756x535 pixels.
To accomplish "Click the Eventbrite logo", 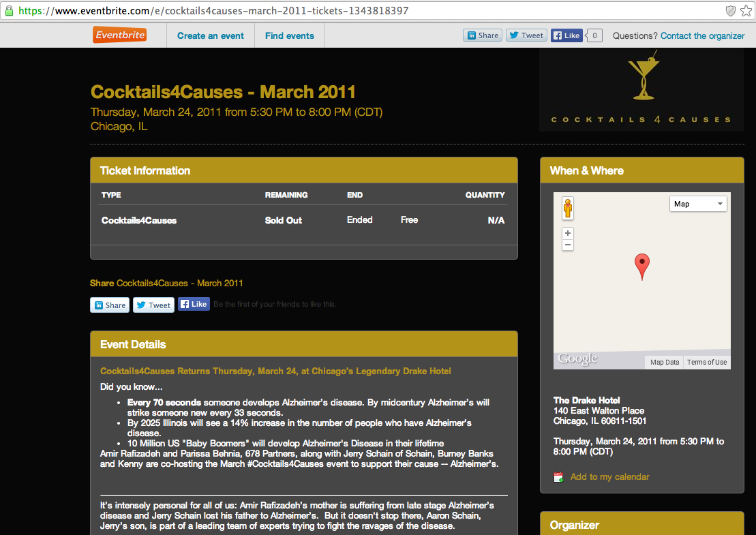I will 119,35.
